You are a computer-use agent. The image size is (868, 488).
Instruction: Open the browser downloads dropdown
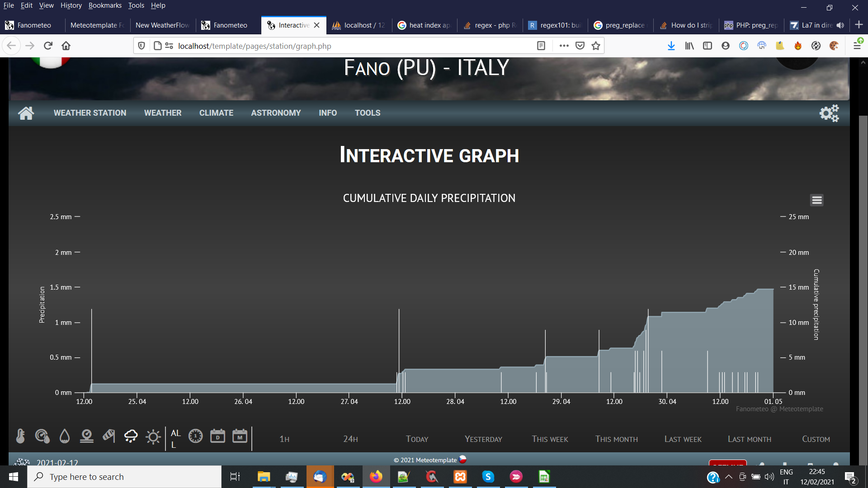pyautogui.click(x=671, y=46)
